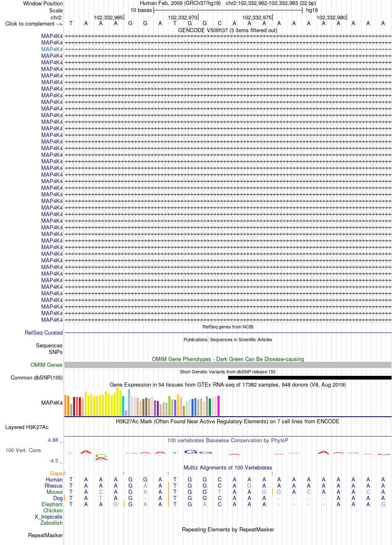Screen dimensions: 392x545
Task: Select the Mouse alignment row label
Action: [54, 492]
